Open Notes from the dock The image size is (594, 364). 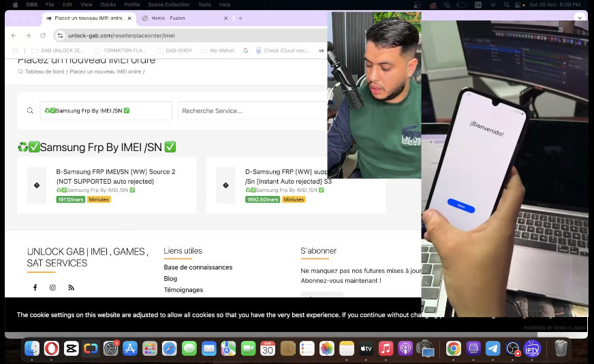pyautogui.click(x=346, y=348)
